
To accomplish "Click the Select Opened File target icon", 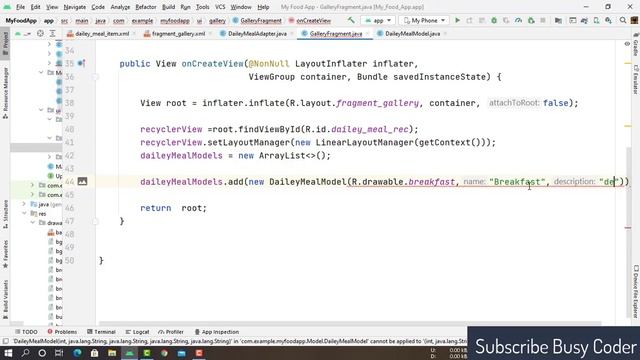I will pyautogui.click(x=40, y=33).
